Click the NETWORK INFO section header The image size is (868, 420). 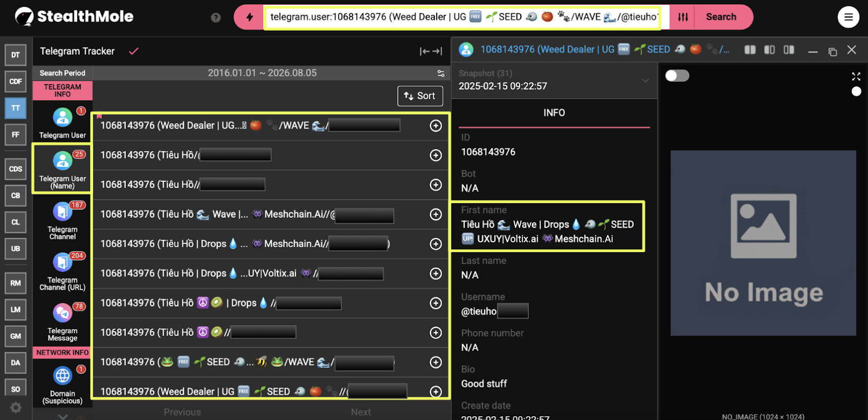click(x=62, y=353)
